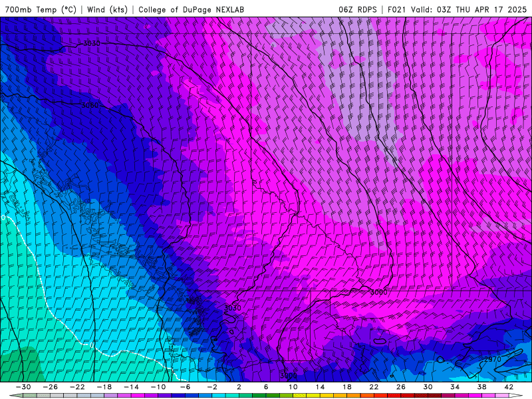Image resolution: width=532 pixels, height=399 pixels.
Task: Click 'Valid: 03Z THU APR 17 2025' text
Action: coord(469,9)
